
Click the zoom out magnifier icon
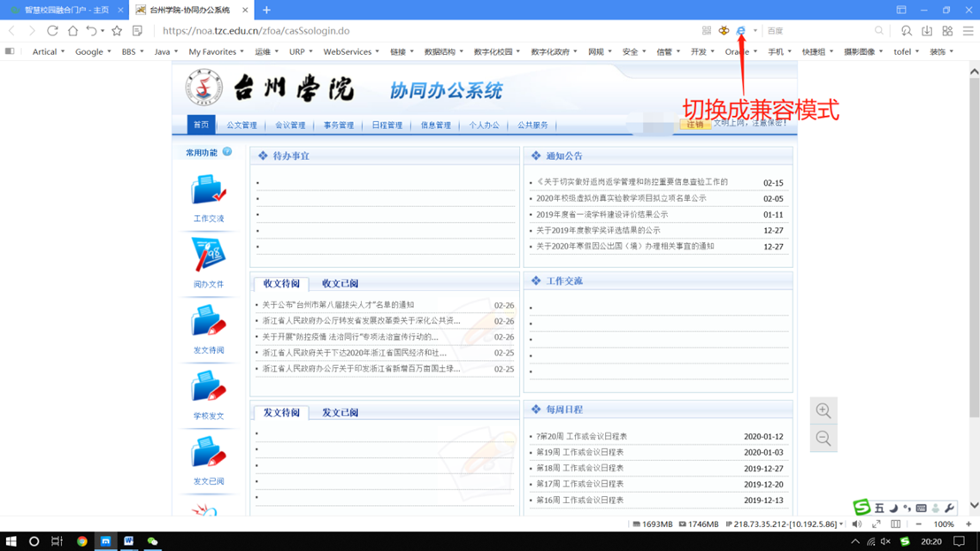pyautogui.click(x=823, y=439)
